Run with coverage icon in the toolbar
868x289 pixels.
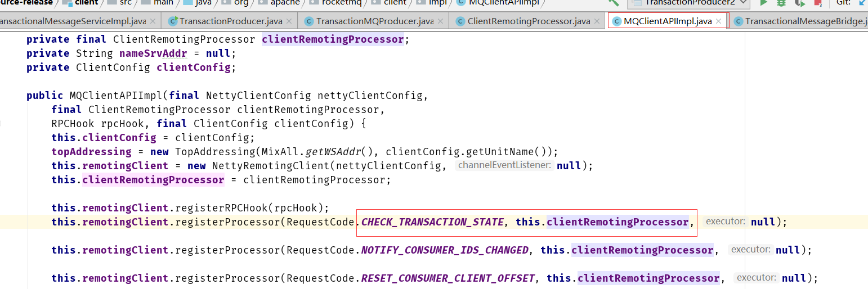point(800,3)
